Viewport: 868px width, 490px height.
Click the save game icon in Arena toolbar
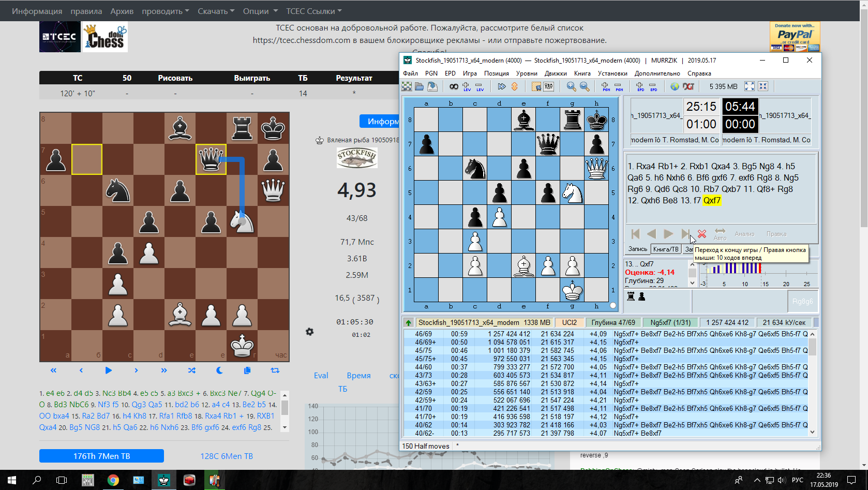pos(432,86)
